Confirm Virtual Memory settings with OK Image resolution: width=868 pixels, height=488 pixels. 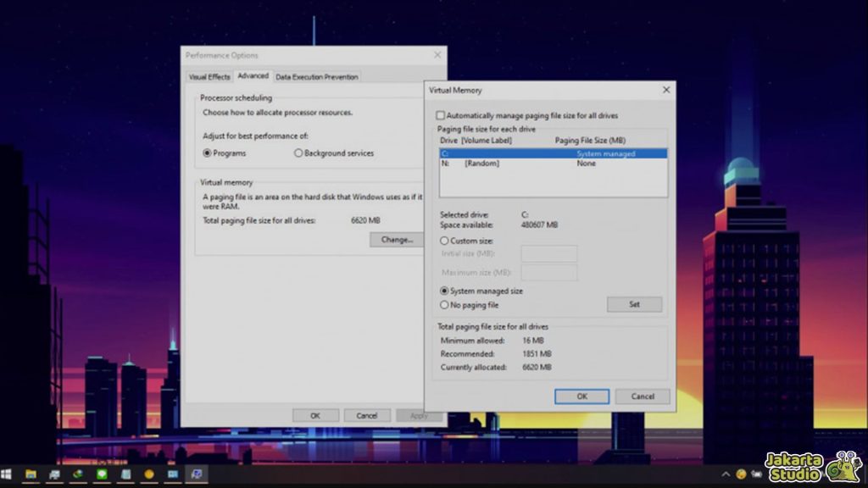coord(581,396)
